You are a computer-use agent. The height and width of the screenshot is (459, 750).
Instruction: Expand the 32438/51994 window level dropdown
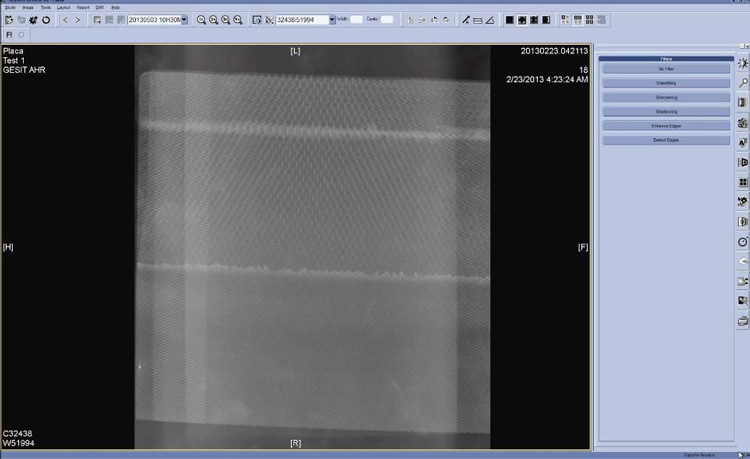tap(332, 20)
